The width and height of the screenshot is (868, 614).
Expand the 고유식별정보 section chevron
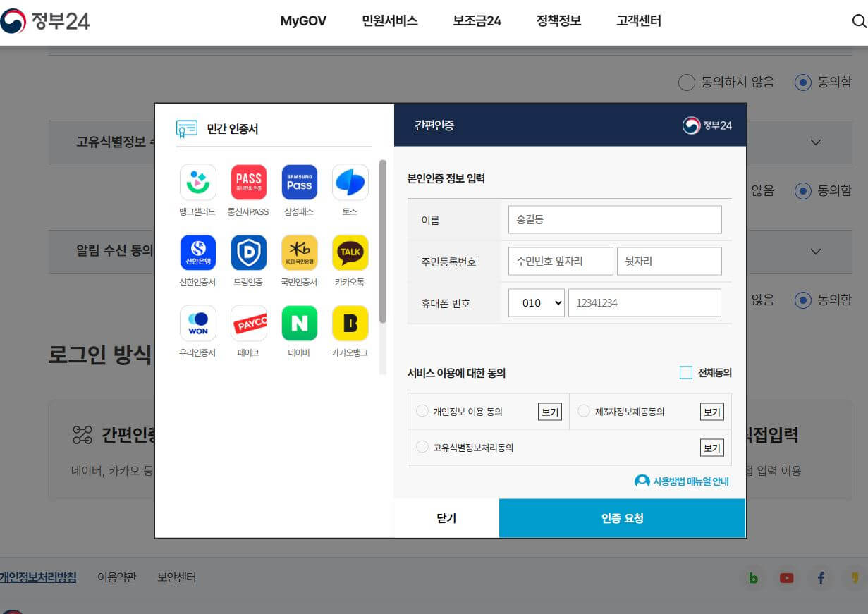(x=816, y=142)
